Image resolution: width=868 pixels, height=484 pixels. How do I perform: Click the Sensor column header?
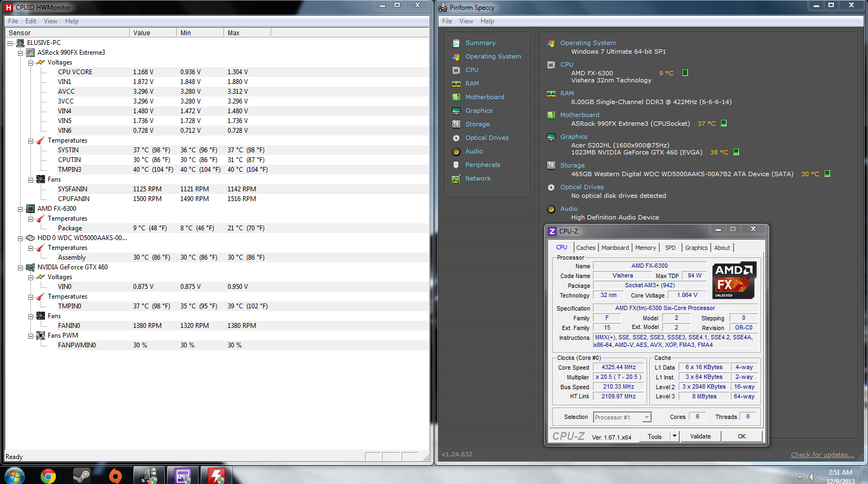(x=67, y=33)
